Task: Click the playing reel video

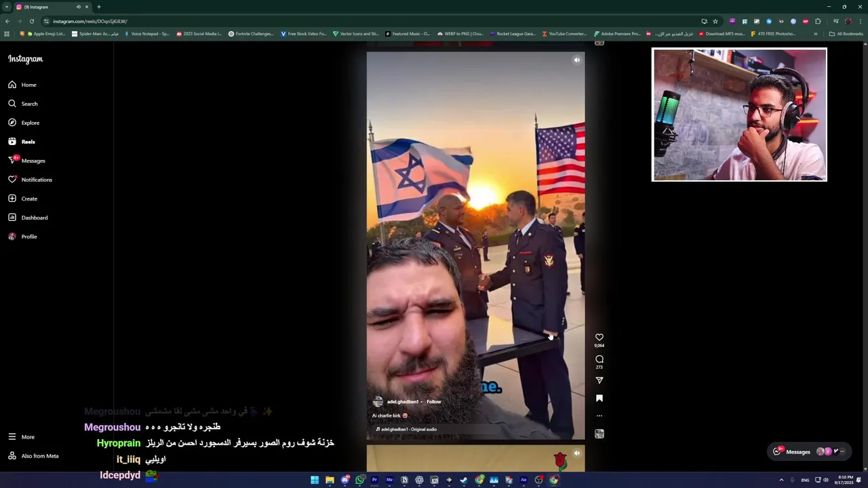Action: (x=475, y=245)
